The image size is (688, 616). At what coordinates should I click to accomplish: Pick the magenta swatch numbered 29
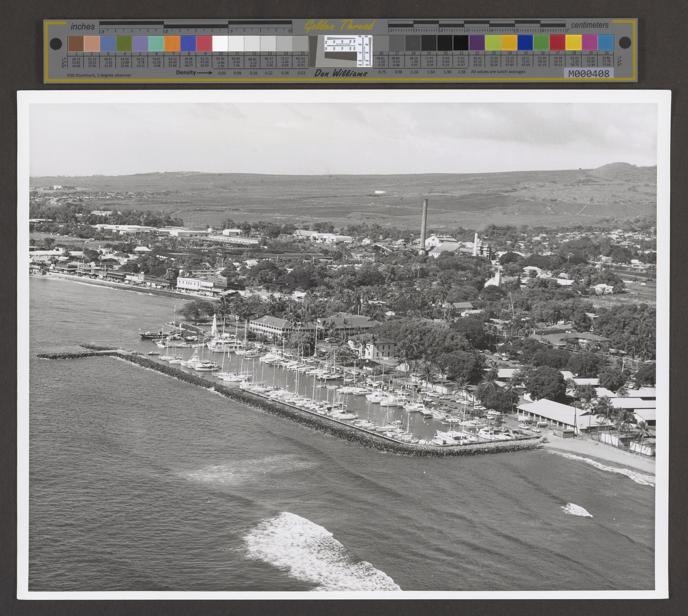(x=589, y=43)
